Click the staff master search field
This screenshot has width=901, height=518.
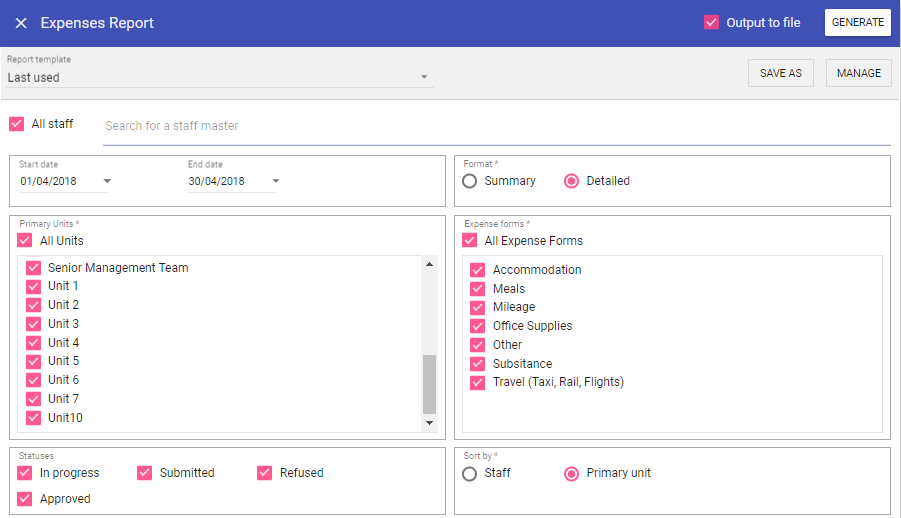pyautogui.click(x=496, y=126)
